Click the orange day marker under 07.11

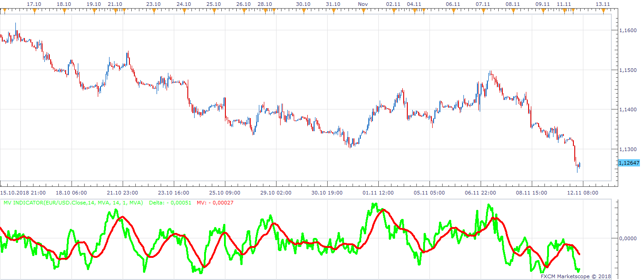tap(483, 11)
